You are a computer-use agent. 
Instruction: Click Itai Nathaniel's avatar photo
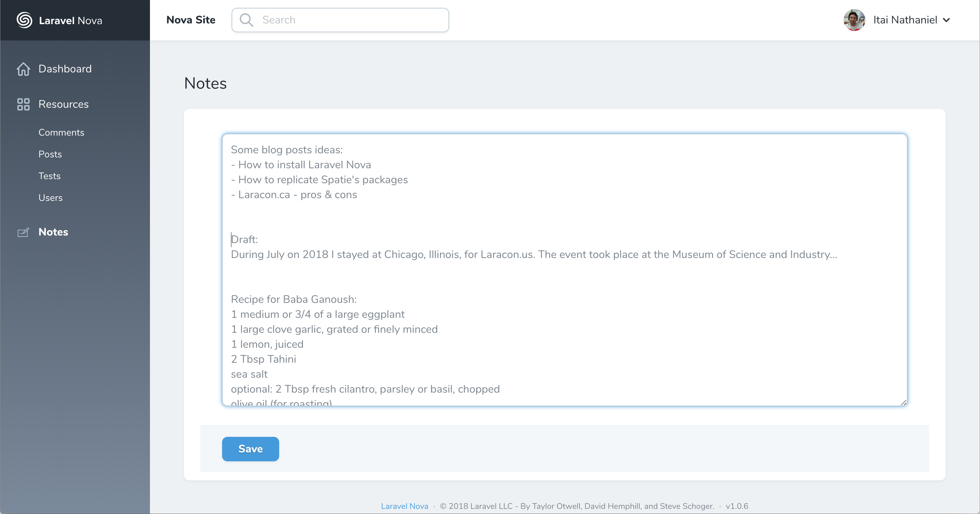[x=854, y=20]
